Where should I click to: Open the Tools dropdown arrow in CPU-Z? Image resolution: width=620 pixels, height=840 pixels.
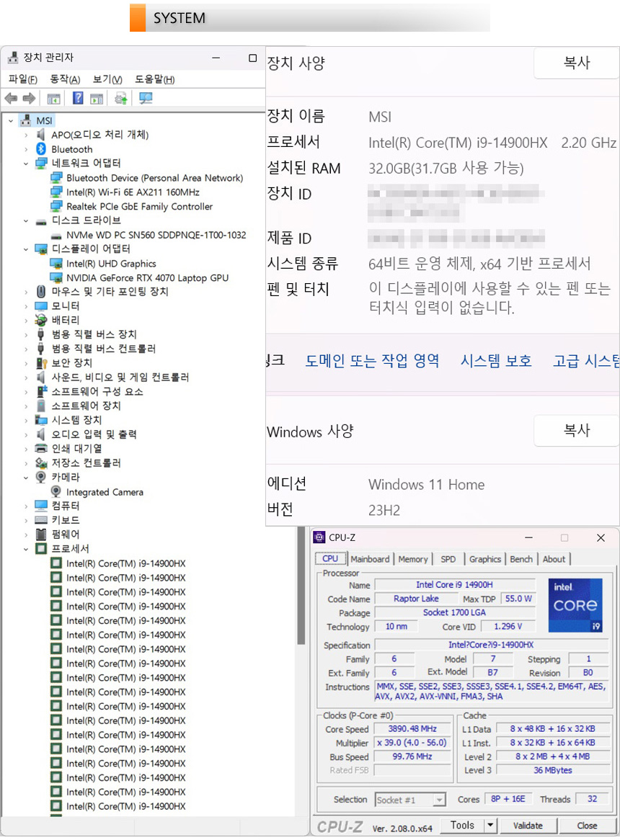(490, 826)
